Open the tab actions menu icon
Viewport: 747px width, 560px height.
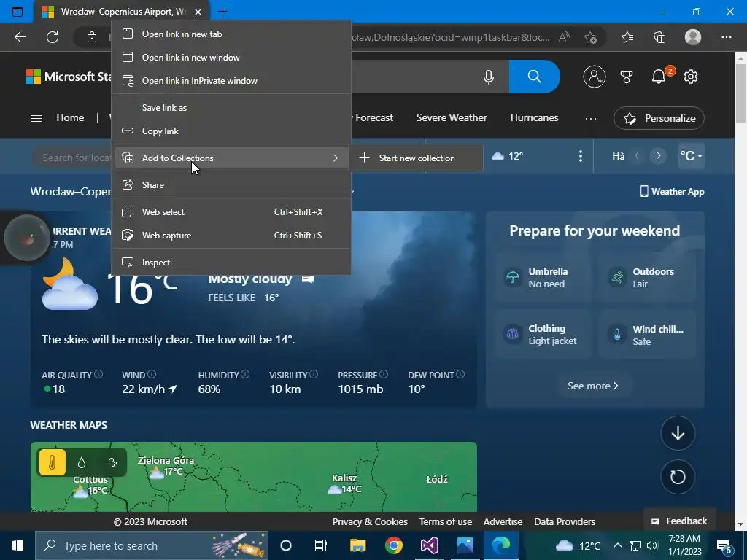click(x=18, y=12)
